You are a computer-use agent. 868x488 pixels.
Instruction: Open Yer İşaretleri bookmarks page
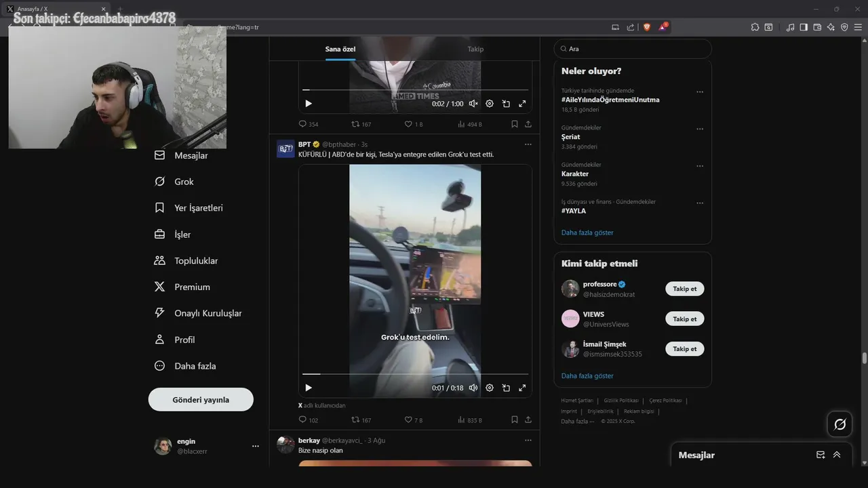pyautogui.click(x=189, y=208)
